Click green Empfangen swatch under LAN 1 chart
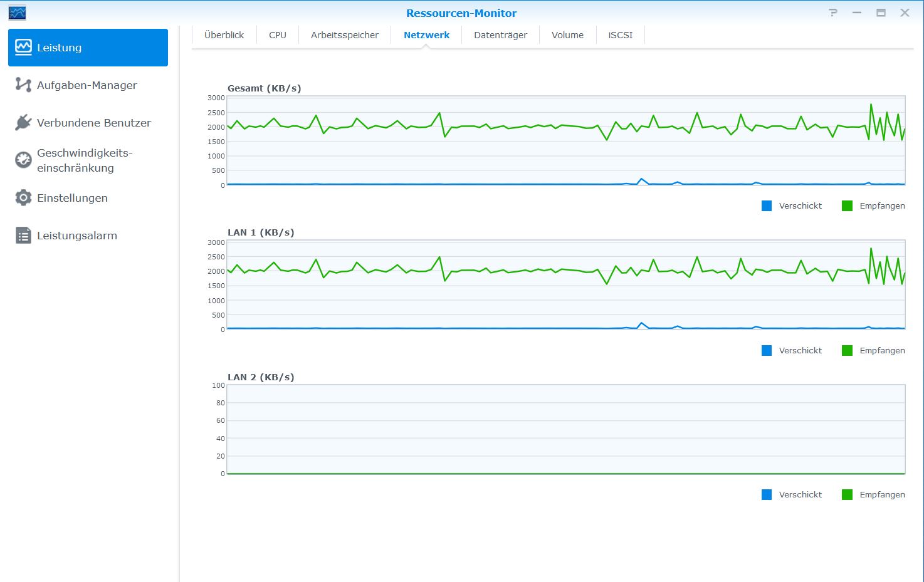This screenshot has height=582, width=924. pyautogui.click(x=847, y=350)
